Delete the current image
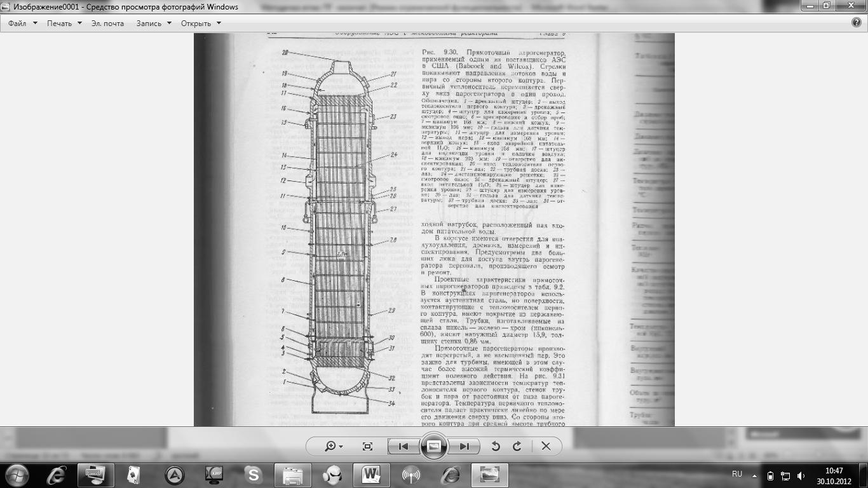 546,446
